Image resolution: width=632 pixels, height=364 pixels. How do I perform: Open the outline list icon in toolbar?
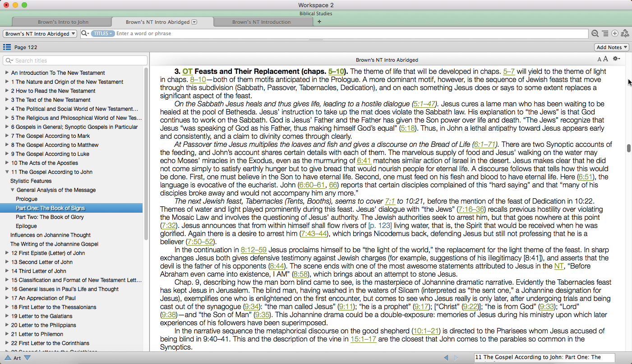(x=605, y=34)
